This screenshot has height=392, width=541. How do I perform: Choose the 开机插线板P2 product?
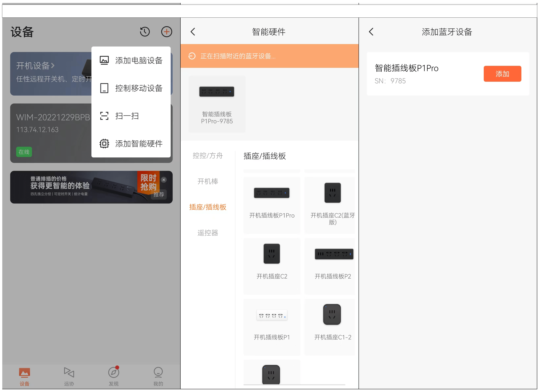click(330, 266)
